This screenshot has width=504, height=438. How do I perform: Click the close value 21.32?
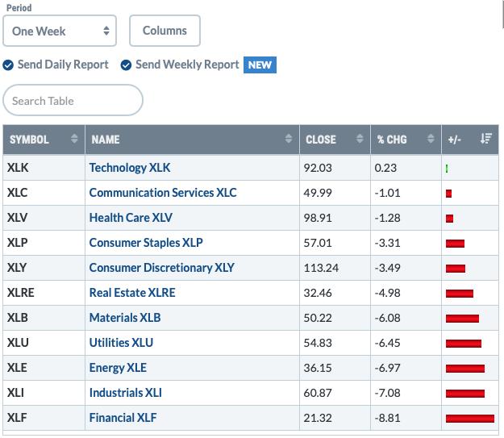pyautogui.click(x=318, y=419)
